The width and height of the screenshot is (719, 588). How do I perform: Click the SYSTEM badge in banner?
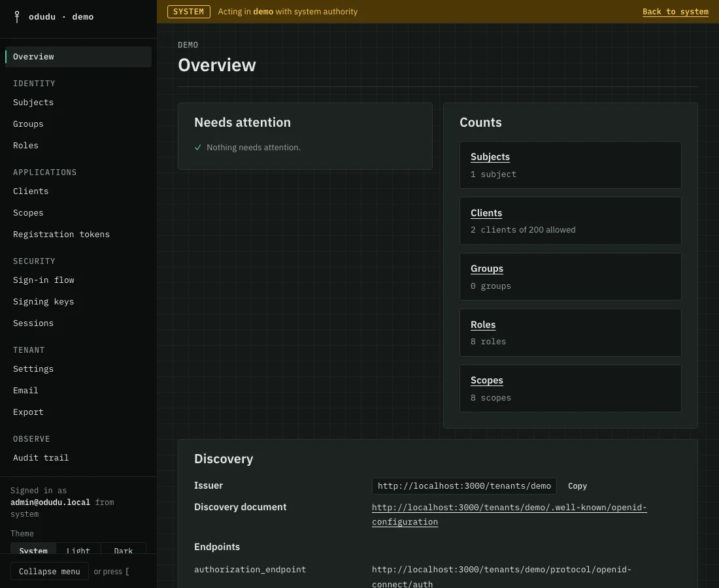[188, 12]
